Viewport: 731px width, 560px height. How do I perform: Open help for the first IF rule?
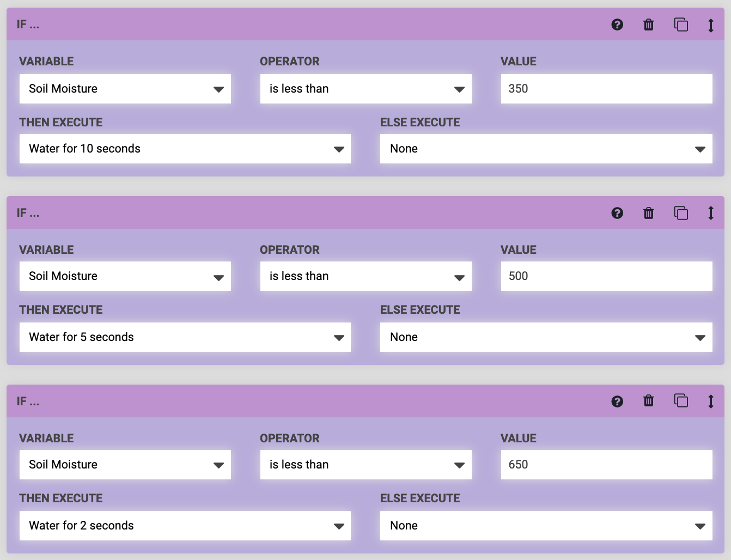617,25
